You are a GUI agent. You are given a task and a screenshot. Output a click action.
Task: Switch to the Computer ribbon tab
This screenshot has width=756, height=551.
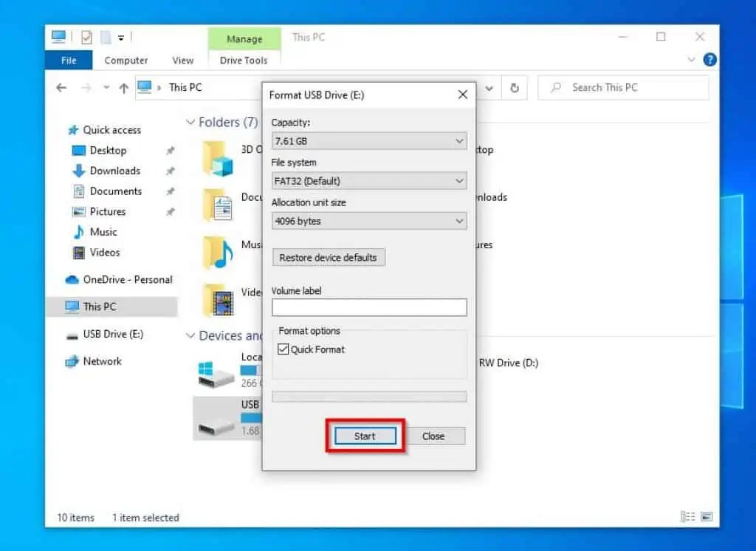click(x=126, y=60)
